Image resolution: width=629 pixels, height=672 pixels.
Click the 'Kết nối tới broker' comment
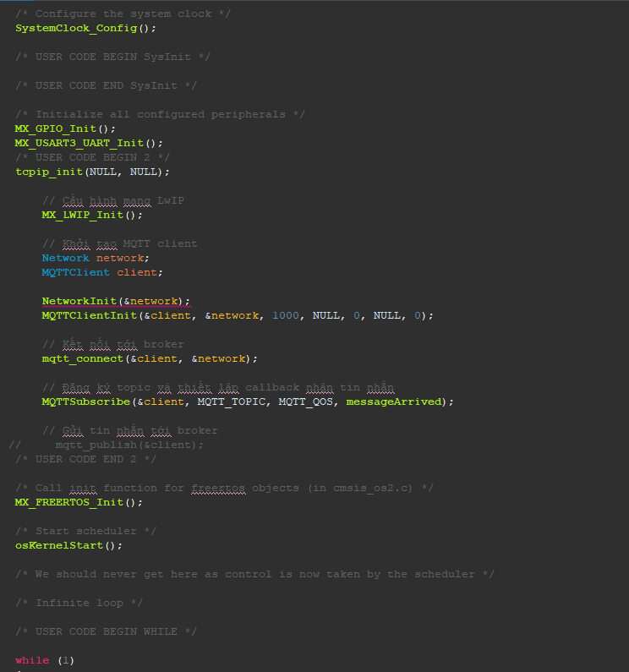tap(113, 344)
